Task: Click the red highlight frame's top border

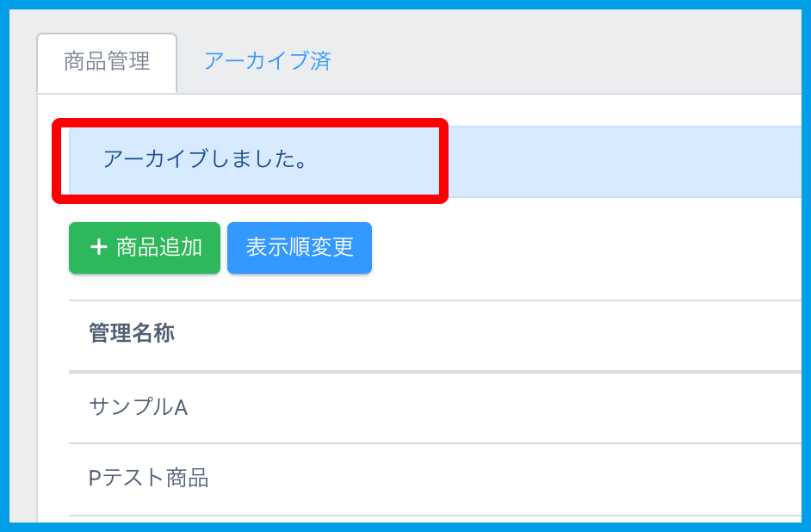Action: (250, 123)
